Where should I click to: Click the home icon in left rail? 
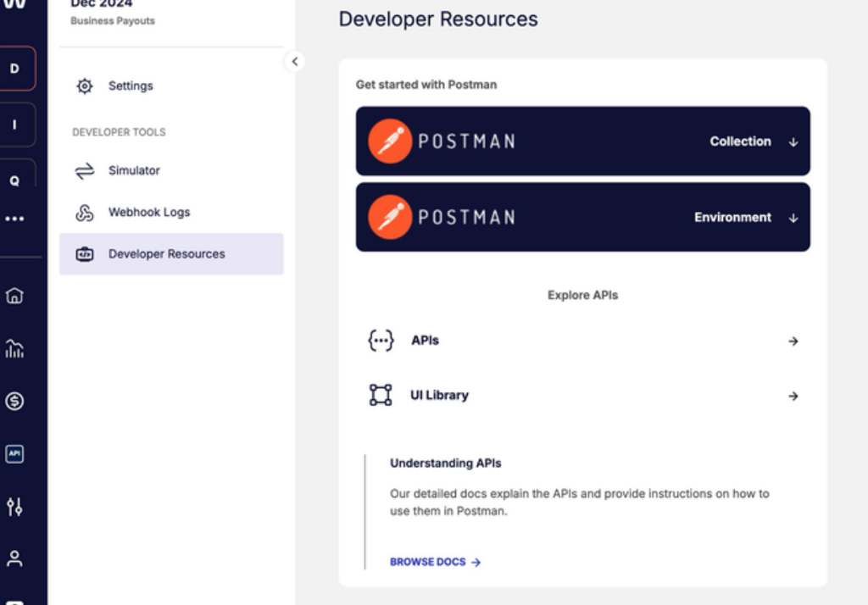(14, 296)
